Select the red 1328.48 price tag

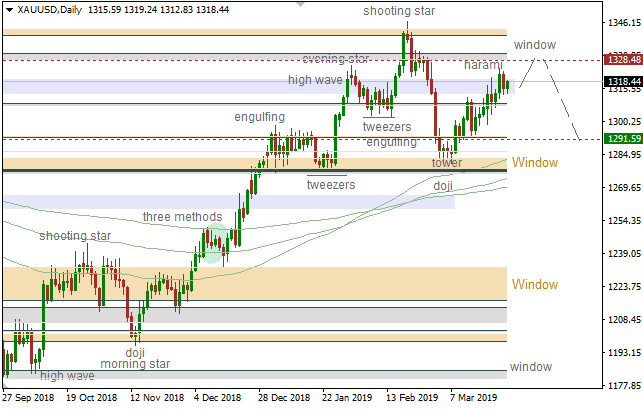(622, 60)
